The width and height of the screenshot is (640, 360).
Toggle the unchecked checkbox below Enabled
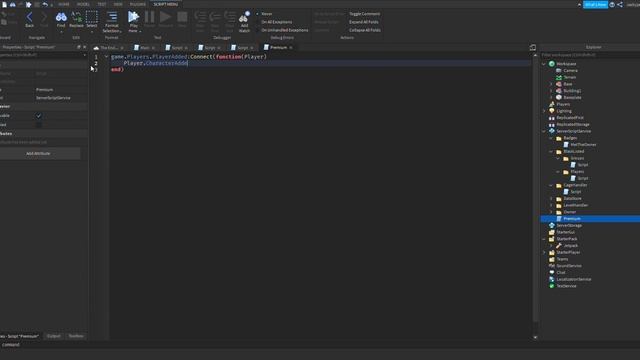coord(39,124)
